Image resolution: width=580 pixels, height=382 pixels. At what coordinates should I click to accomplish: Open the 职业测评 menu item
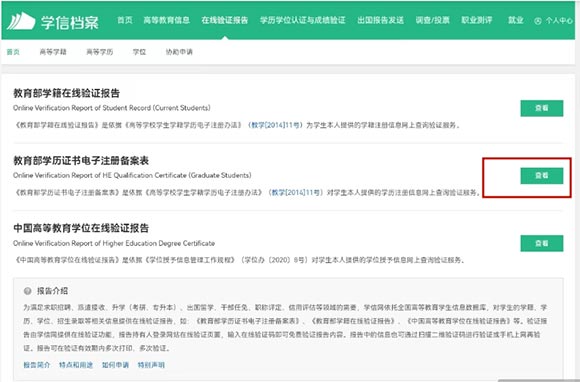point(477,20)
